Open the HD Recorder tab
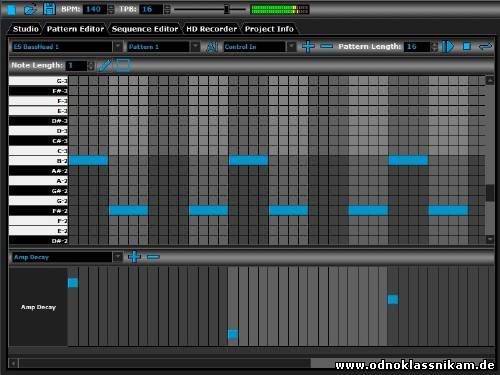500x375 pixels. click(x=211, y=29)
